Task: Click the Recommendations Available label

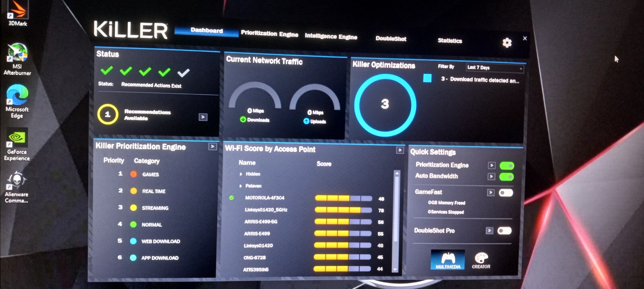Action: coord(147,115)
